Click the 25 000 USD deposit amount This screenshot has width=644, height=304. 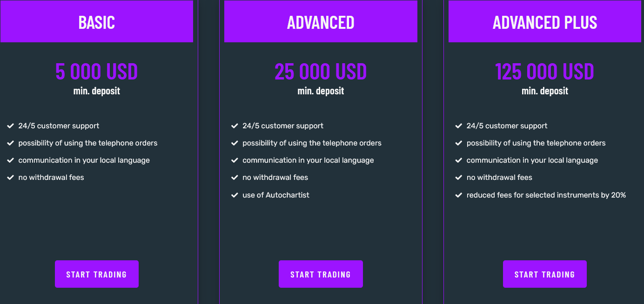(x=321, y=72)
